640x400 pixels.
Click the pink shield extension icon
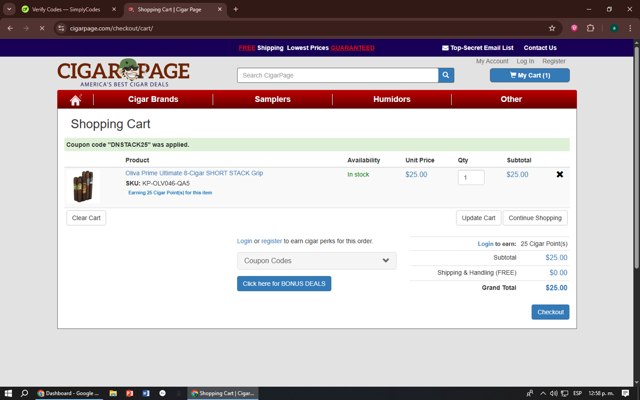pyautogui.click(x=574, y=28)
